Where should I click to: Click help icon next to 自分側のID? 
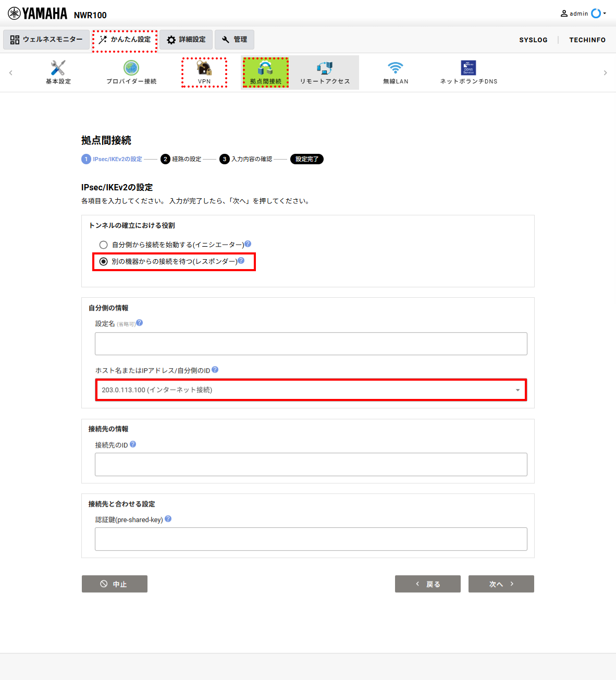(215, 369)
